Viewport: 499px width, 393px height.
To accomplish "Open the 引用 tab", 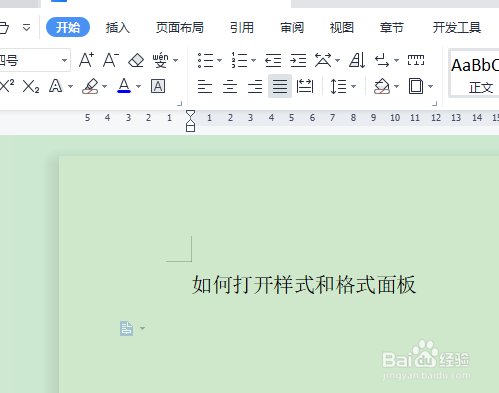I will (242, 27).
